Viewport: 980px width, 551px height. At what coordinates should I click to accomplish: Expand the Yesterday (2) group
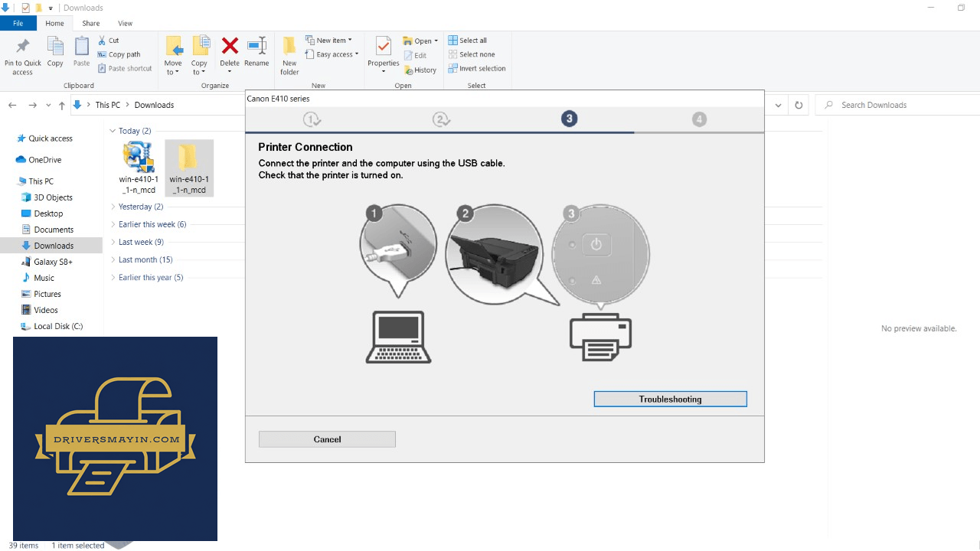coord(113,207)
